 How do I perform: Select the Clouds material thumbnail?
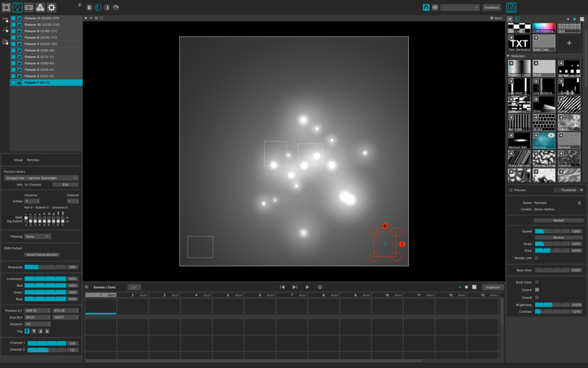coord(569,122)
